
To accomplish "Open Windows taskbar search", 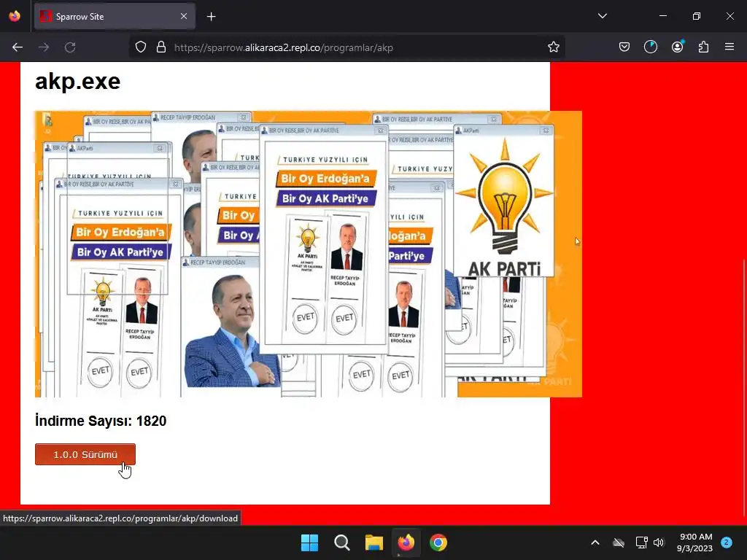I will (x=341, y=542).
